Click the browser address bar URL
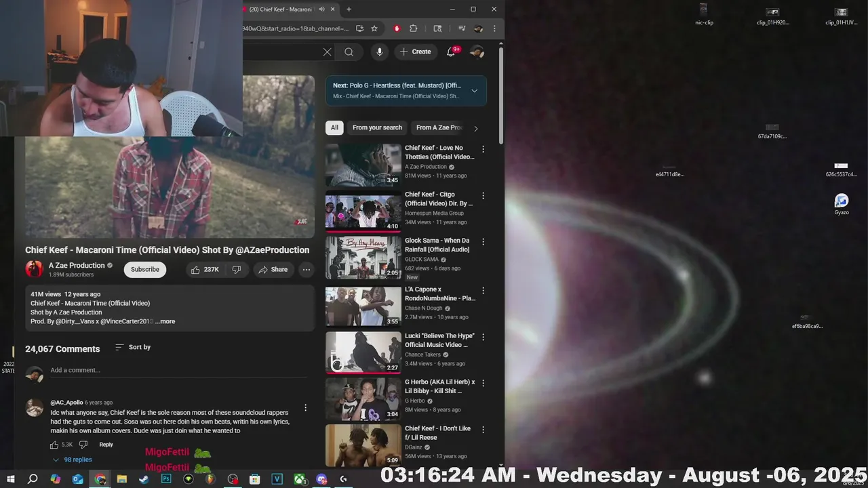Image resolution: width=868 pixels, height=488 pixels. [x=296, y=28]
